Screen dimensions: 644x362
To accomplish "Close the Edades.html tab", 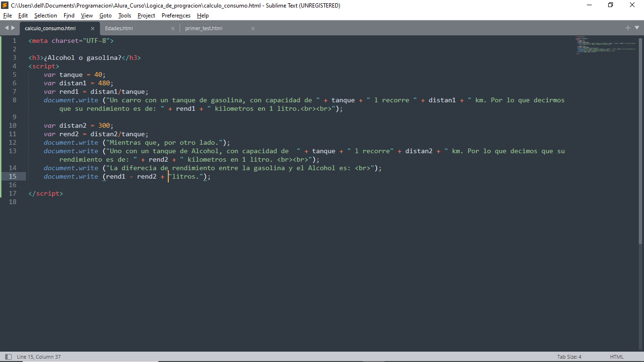I will (173, 28).
